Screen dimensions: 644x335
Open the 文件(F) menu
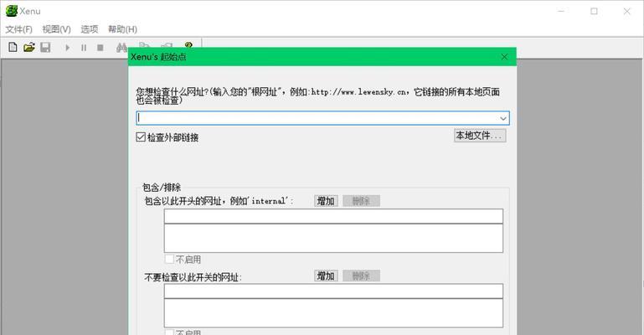[19, 29]
